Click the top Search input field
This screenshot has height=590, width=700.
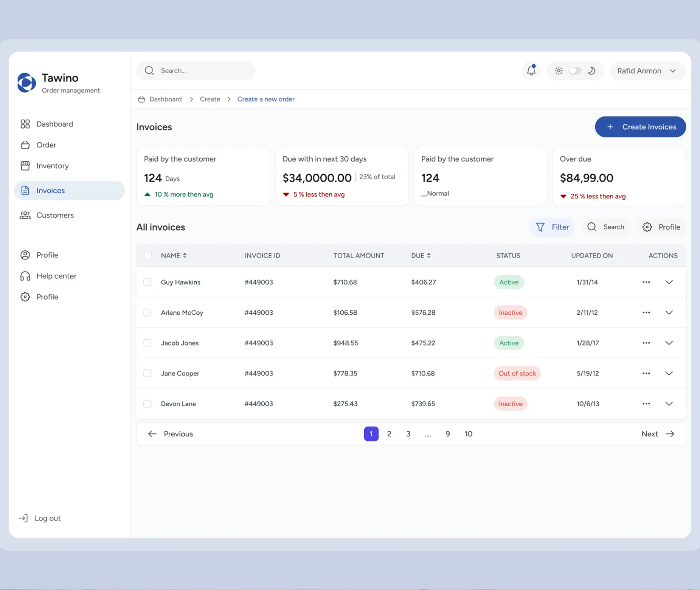click(196, 71)
